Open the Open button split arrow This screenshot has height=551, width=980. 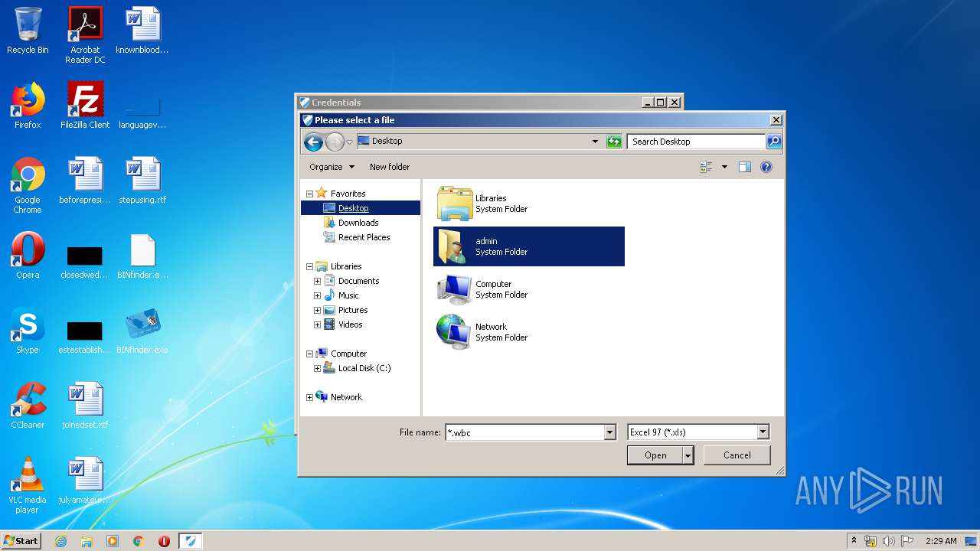[x=688, y=455]
